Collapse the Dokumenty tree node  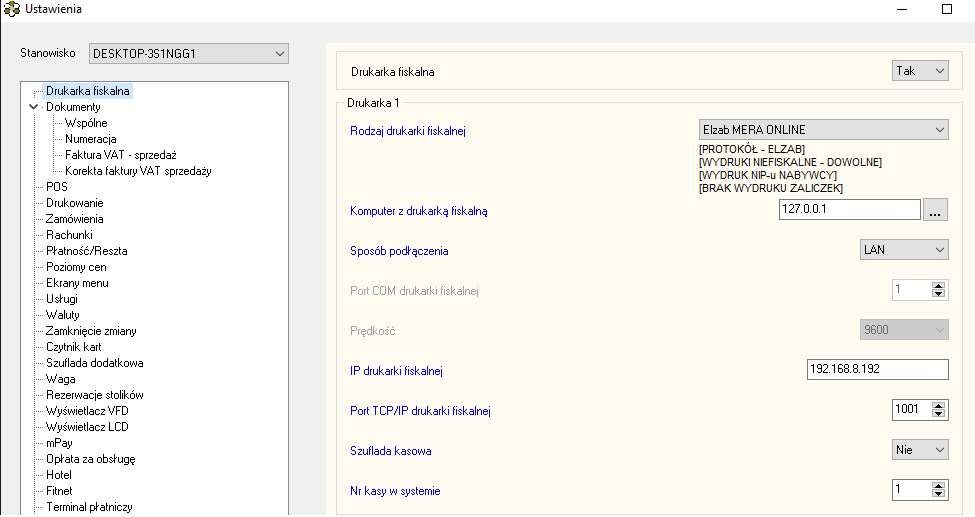[33, 107]
